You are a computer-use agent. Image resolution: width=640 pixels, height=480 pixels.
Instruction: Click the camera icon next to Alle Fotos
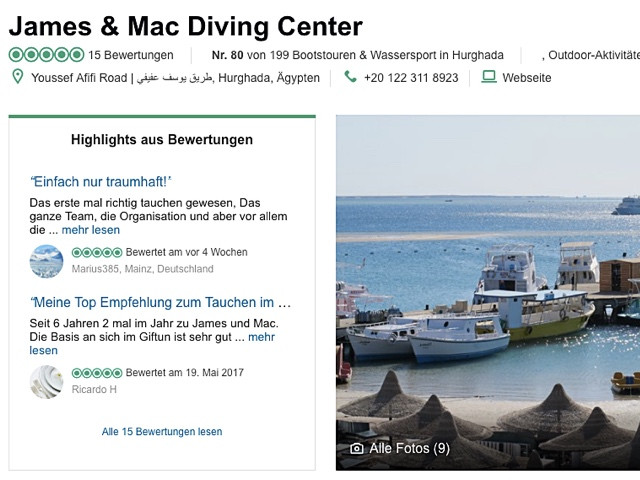[356, 449]
